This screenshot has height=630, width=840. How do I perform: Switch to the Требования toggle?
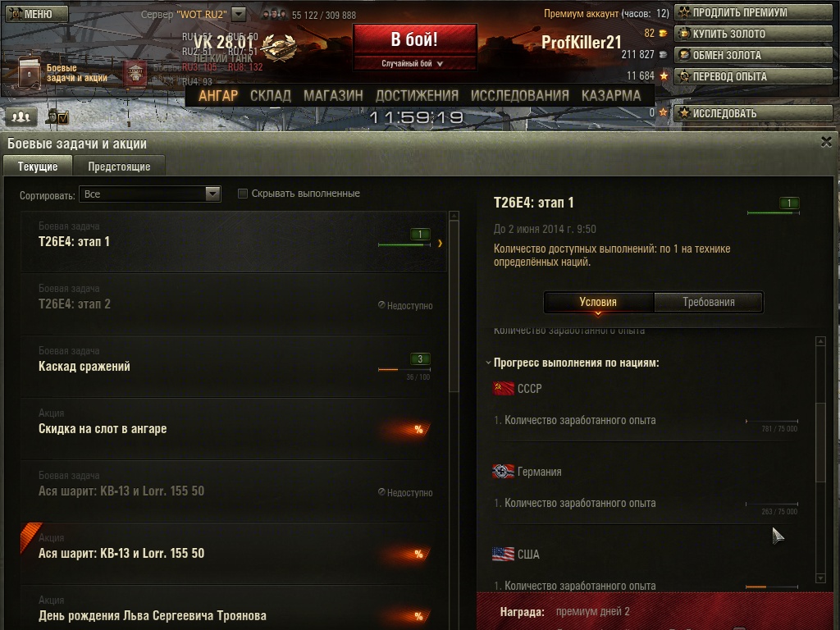pyautogui.click(x=708, y=302)
